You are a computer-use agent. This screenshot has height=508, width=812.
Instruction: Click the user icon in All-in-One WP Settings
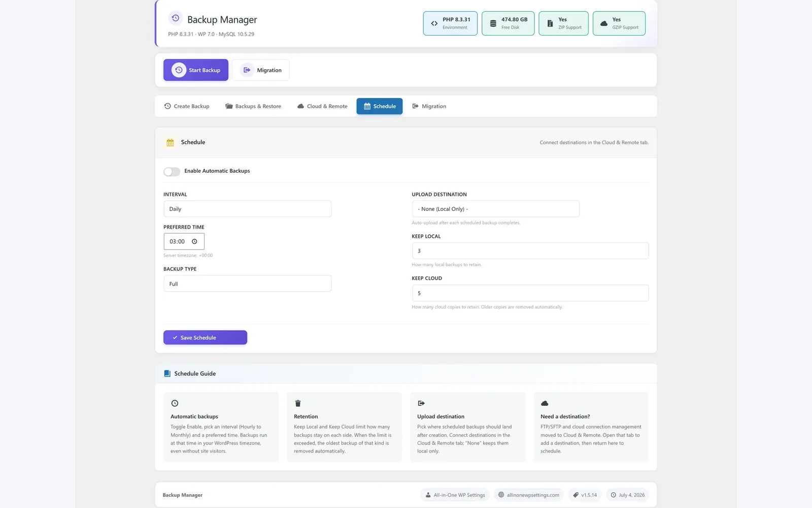pyautogui.click(x=428, y=495)
